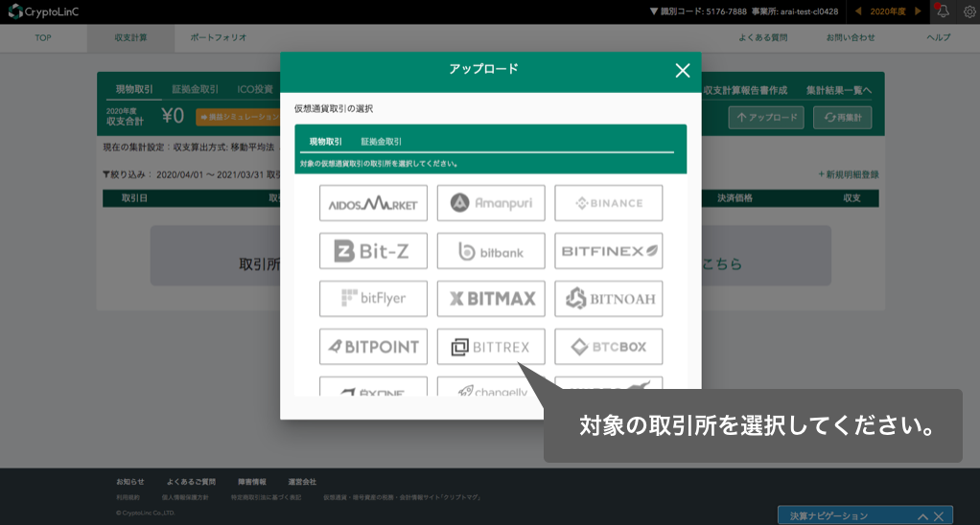
Task: Open the よくある質問 link
Action: click(762, 37)
